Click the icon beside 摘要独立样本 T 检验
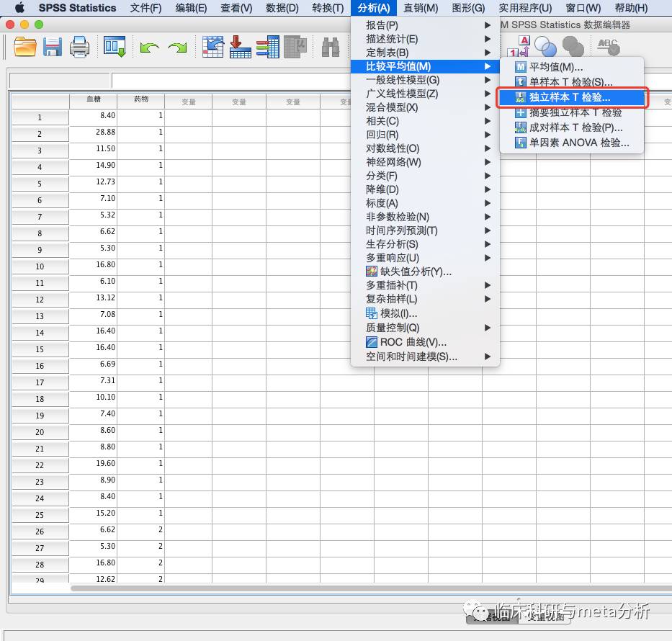672x641 pixels. [x=520, y=112]
